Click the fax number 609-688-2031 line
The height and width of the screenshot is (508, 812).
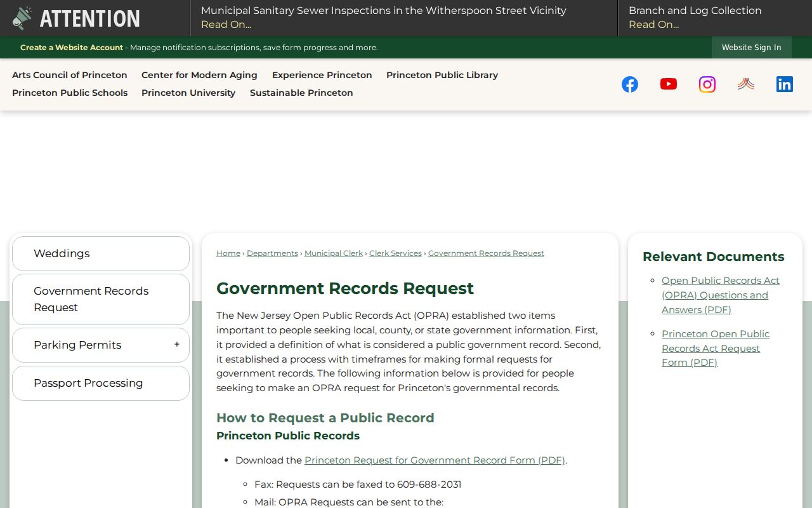(x=358, y=485)
